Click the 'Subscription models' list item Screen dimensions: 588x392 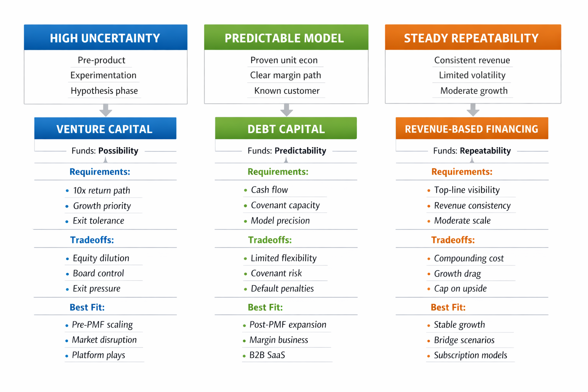[470, 355]
